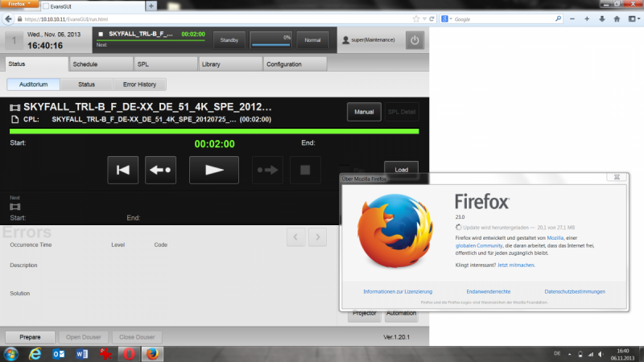Switch to Standby mode
The image size is (644, 362).
point(229,39)
